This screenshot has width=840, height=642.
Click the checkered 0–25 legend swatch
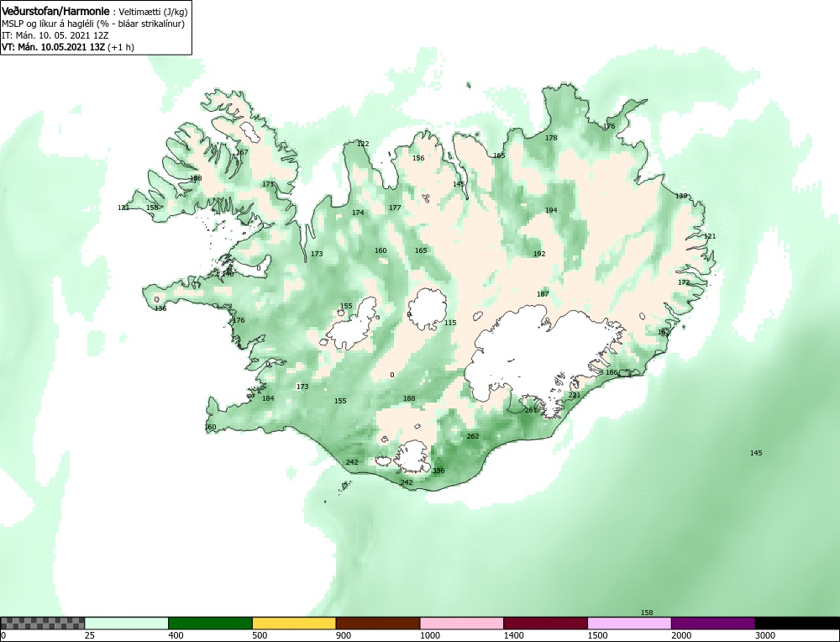(42, 623)
